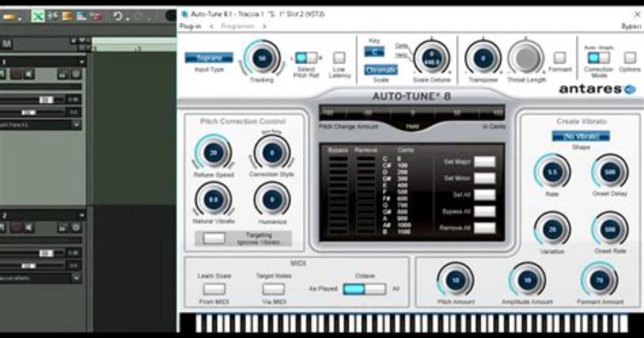Open track 1 settings gear icon
The height and width of the screenshot is (338, 644).
click(x=76, y=74)
